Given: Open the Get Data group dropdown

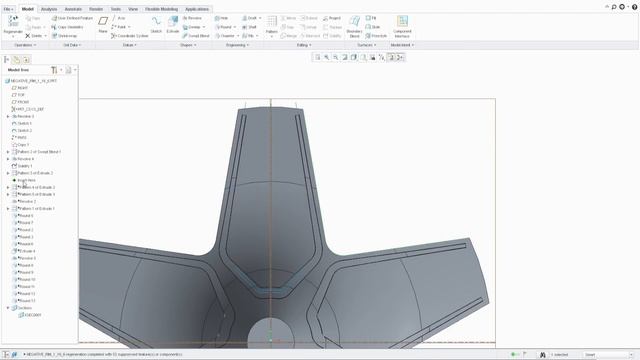Looking at the screenshot, I should coord(72,45).
